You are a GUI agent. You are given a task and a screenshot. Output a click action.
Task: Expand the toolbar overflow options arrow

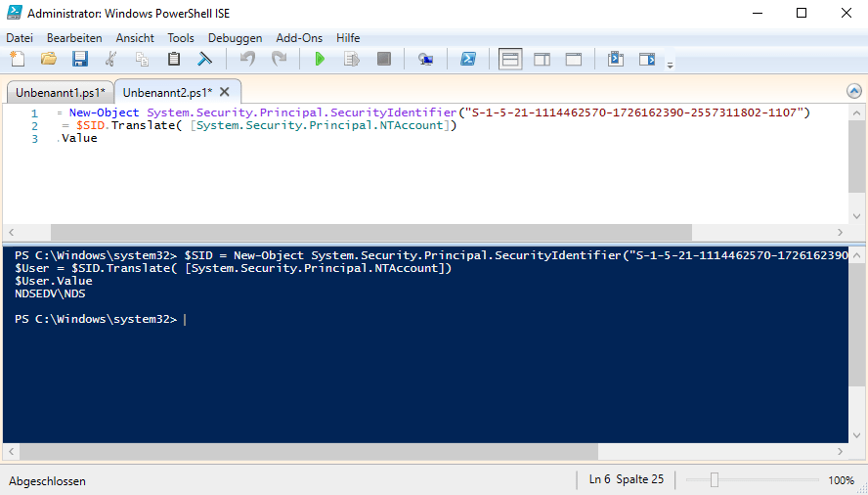tap(670, 65)
